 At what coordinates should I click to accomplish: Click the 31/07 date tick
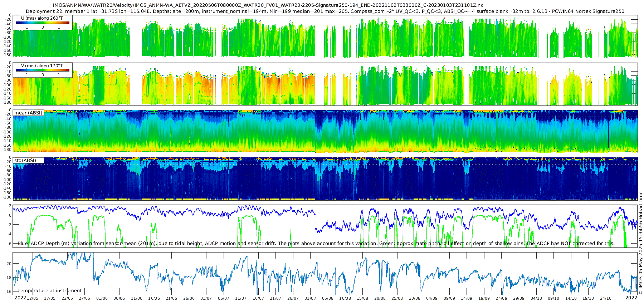pos(310,298)
